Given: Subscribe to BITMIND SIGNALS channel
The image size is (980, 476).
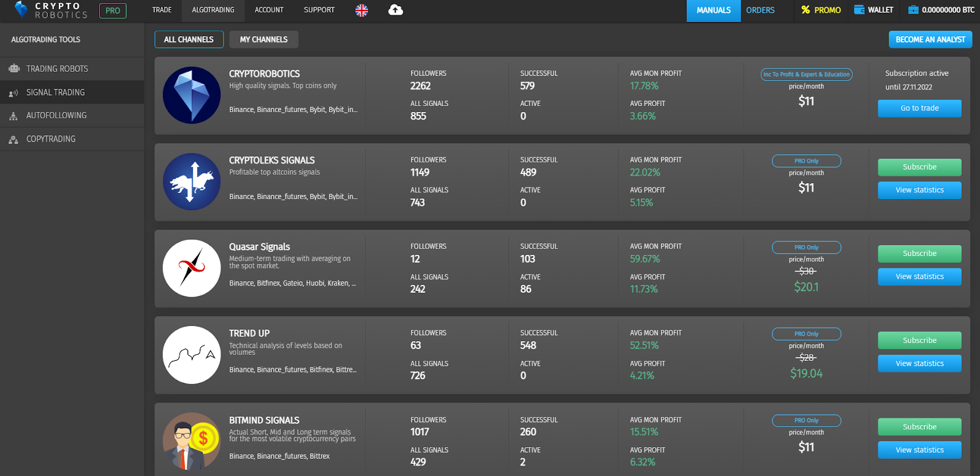Looking at the screenshot, I should (x=919, y=427).
